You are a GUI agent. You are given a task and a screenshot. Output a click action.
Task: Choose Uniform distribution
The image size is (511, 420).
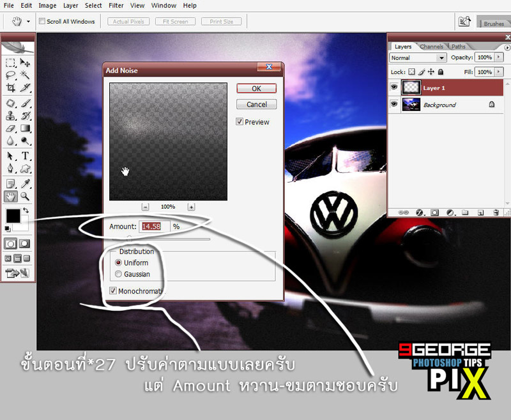point(118,262)
